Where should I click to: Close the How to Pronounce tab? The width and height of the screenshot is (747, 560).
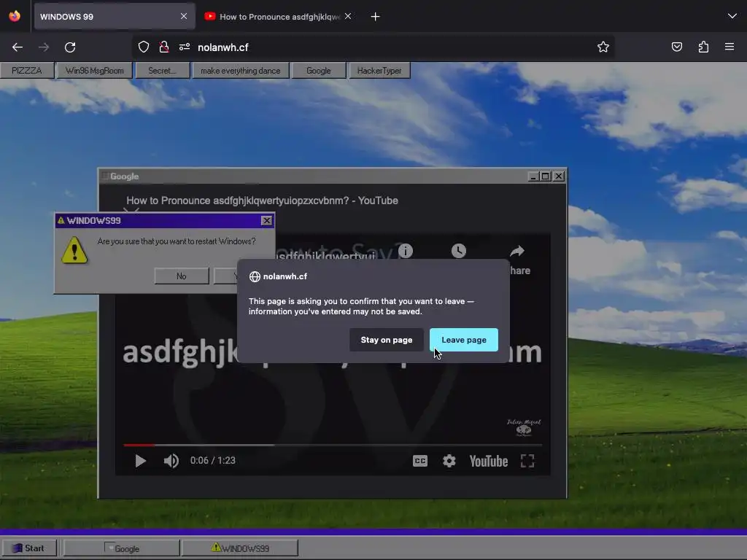coord(348,16)
